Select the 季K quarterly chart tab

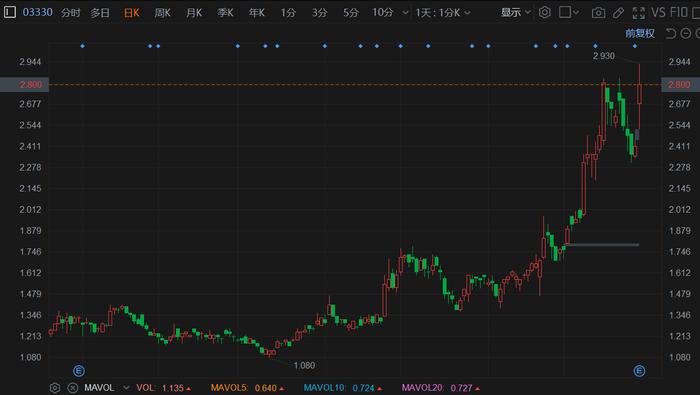225,13
